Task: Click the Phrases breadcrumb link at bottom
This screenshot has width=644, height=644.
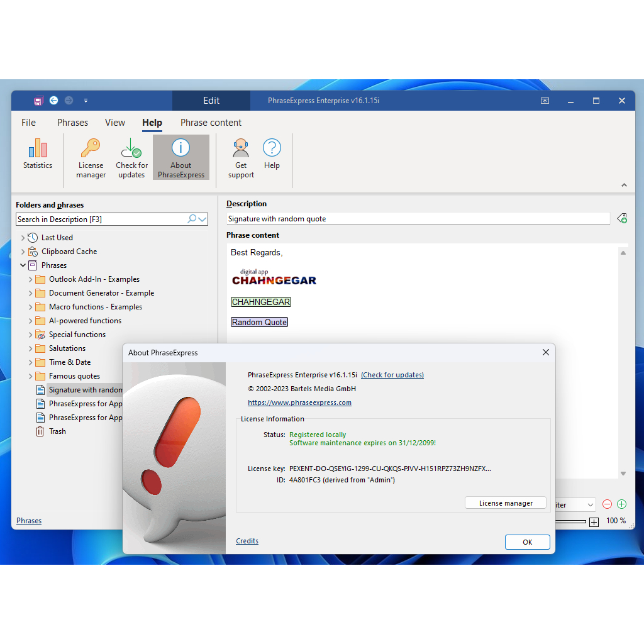Action: point(29,521)
